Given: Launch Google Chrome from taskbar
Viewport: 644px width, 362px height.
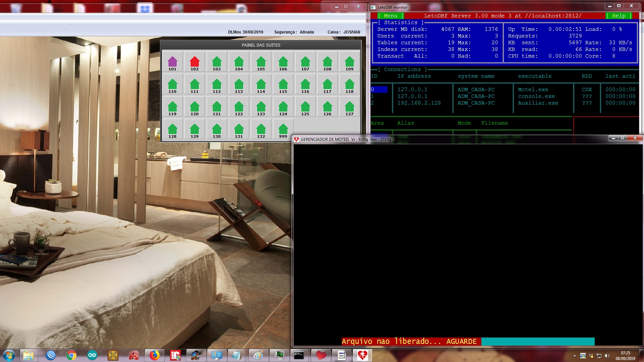Looking at the screenshot, I should [x=71, y=355].
